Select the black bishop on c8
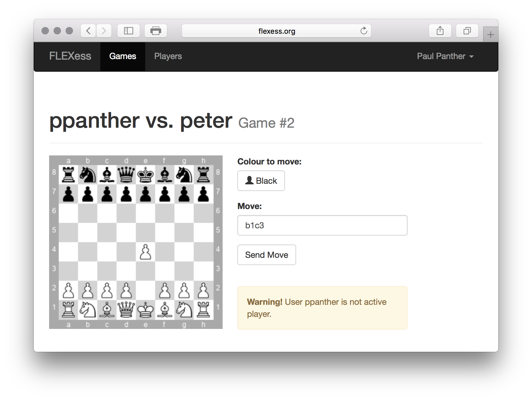Screen dimensions: 532x400 pyautogui.click(x=107, y=175)
